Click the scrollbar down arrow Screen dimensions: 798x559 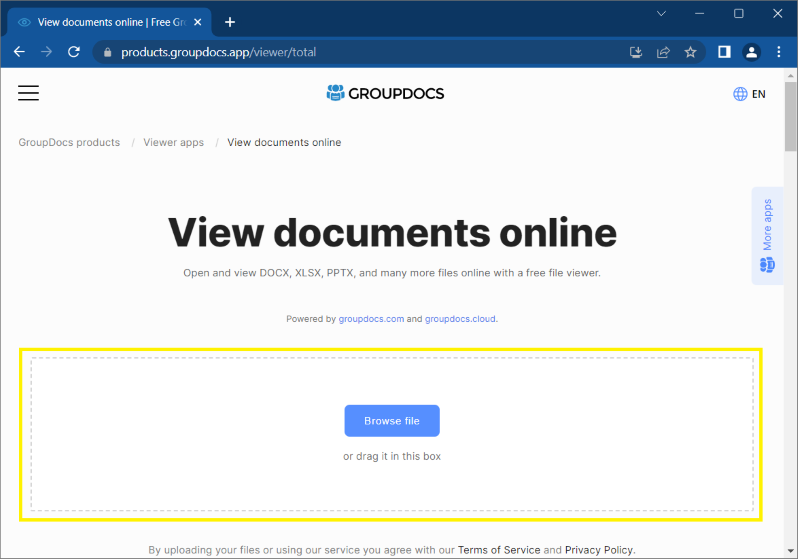pos(790,551)
